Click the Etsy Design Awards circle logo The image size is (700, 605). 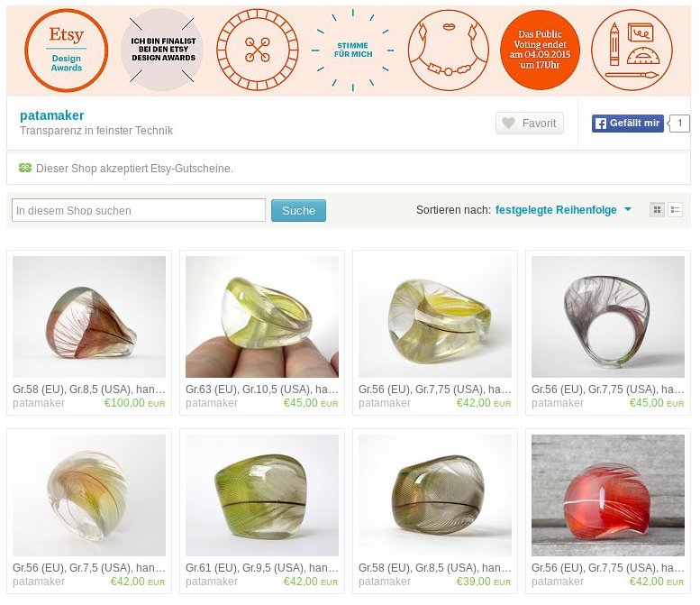point(66,50)
